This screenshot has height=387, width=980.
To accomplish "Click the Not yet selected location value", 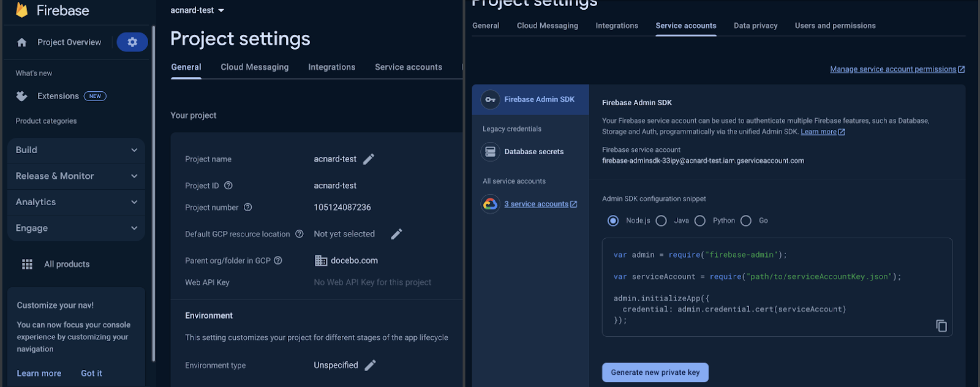I will (344, 234).
